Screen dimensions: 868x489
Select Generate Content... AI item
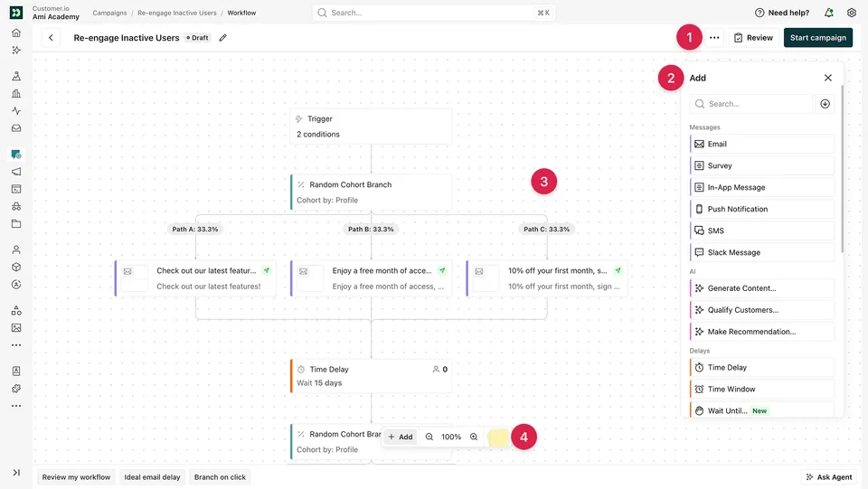point(761,288)
